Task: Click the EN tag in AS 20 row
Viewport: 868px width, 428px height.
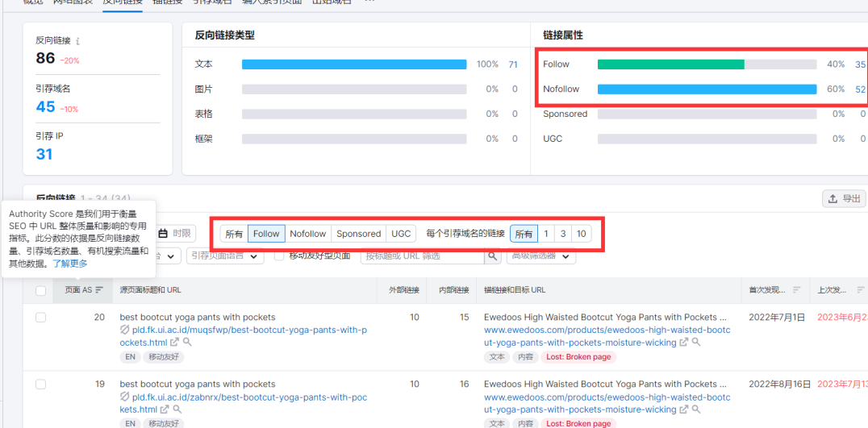Action: click(x=130, y=357)
